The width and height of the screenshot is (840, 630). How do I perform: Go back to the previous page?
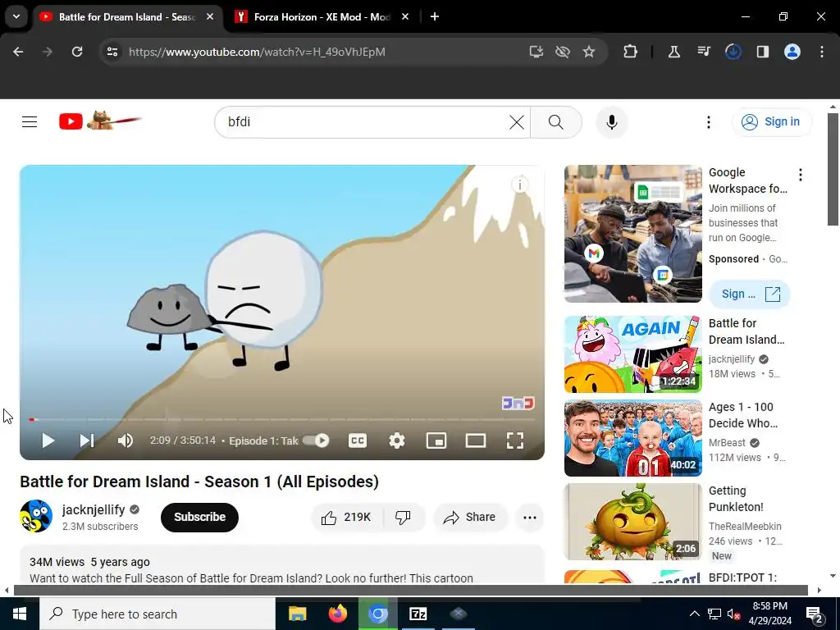click(18, 52)
